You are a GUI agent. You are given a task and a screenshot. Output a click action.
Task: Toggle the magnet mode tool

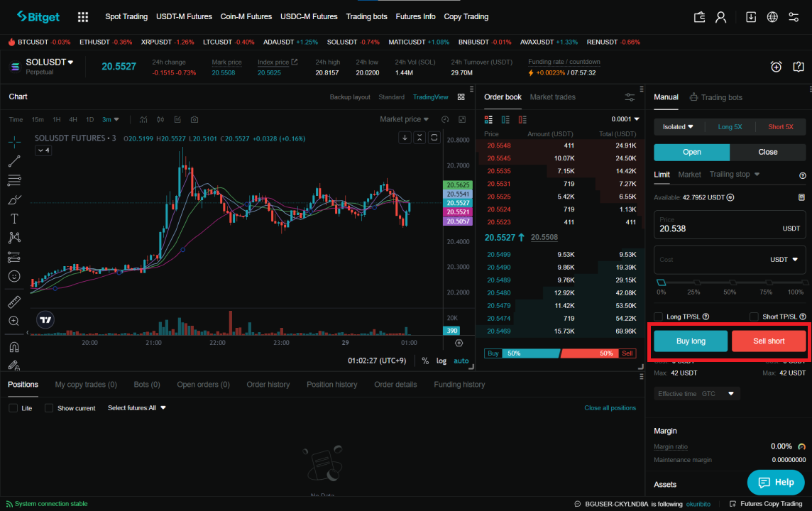(14, 347)
